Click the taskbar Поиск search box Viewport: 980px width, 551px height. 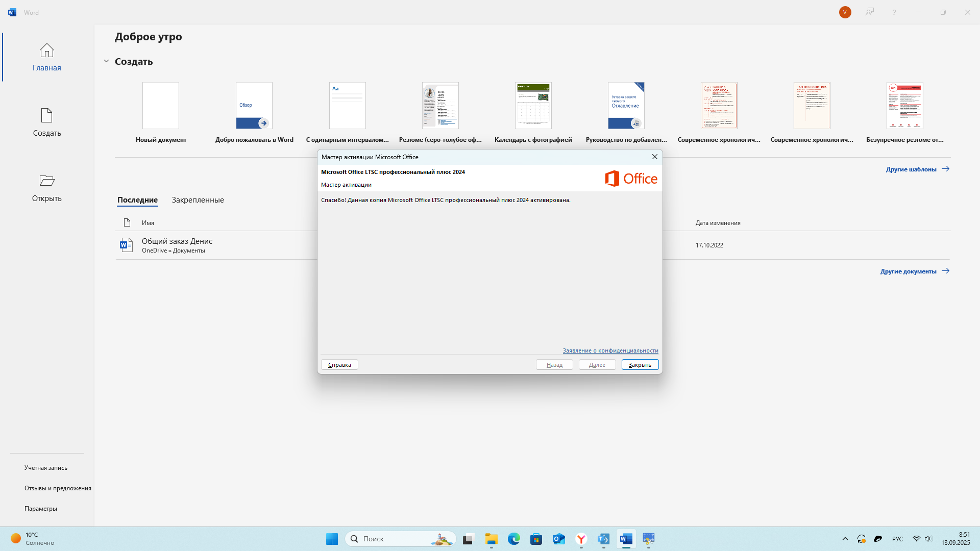(x=401, y=539)
